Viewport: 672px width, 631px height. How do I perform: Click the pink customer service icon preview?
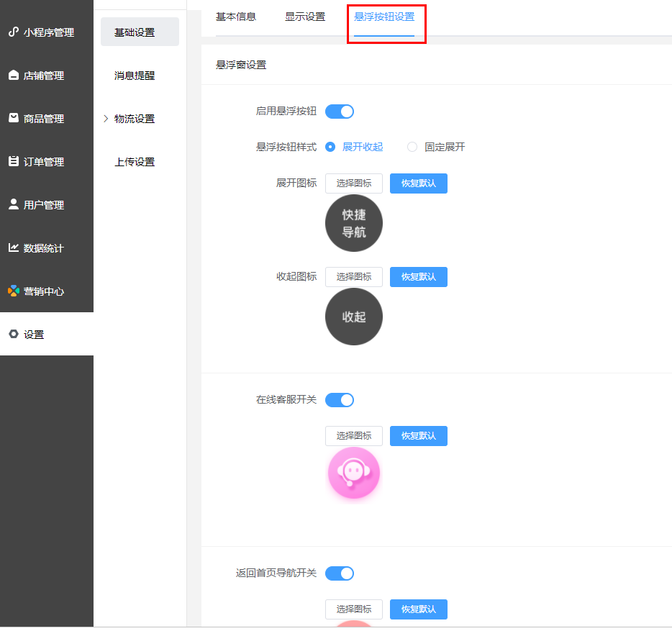point(354,473)
